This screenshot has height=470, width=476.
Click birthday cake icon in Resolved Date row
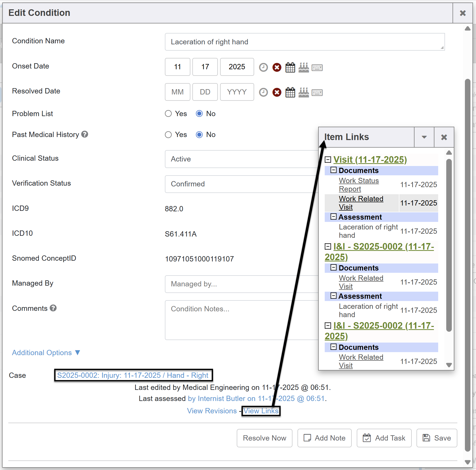pos(304,92)
